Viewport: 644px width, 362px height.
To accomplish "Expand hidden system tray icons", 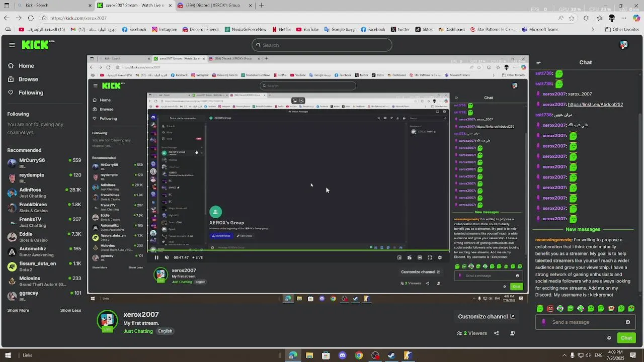I will coord(564,355).
